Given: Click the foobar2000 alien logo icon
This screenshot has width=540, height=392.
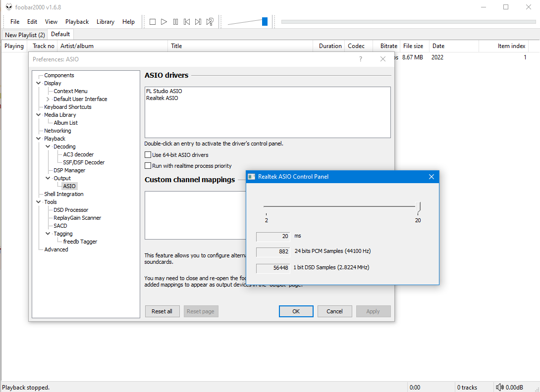Looking at the screenshot, I should click(8, 7).
